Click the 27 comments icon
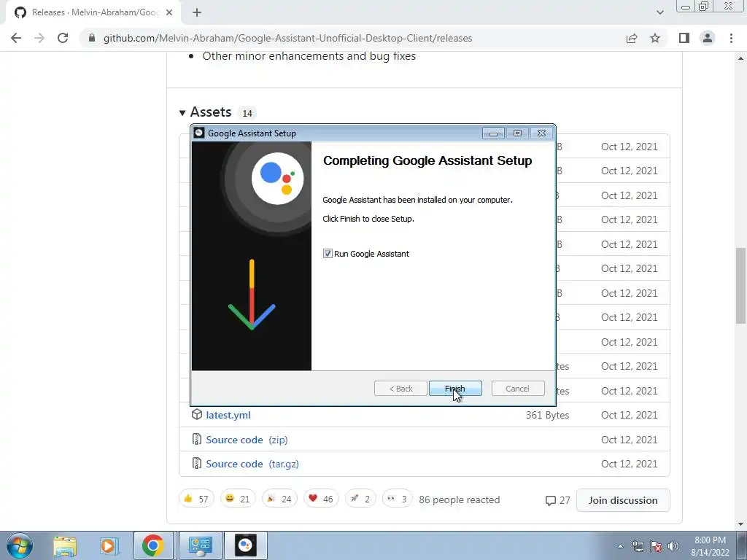747x560 pixels. tap(551, 500)
